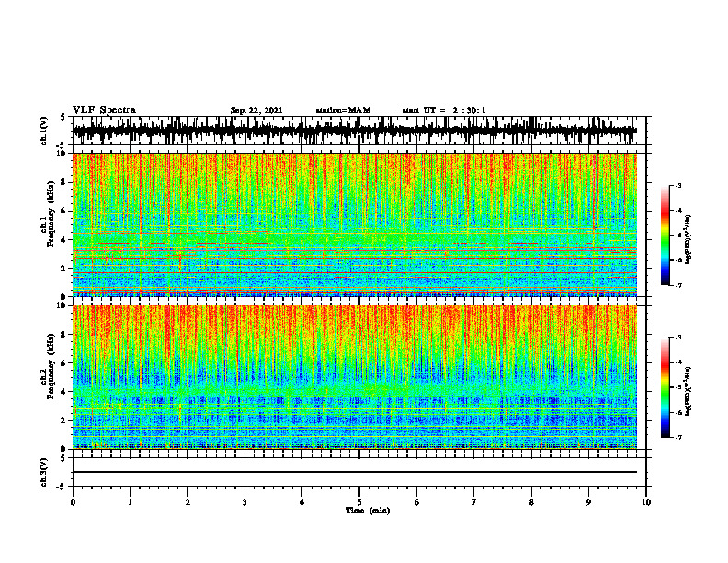Click the "Time (min)" axis label
Viewport: 728px width, 563px height.
(368, 511)
